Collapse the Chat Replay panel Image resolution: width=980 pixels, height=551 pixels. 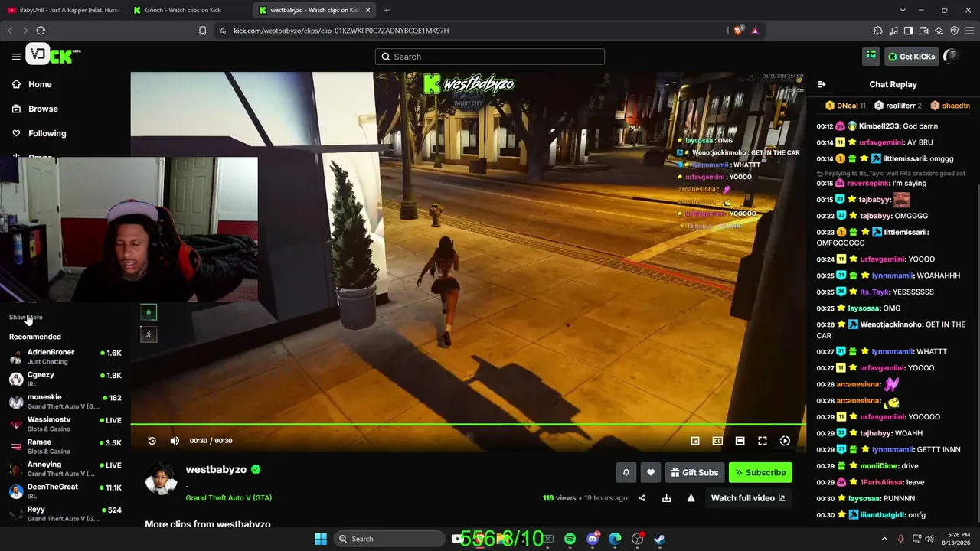(822, 84)
